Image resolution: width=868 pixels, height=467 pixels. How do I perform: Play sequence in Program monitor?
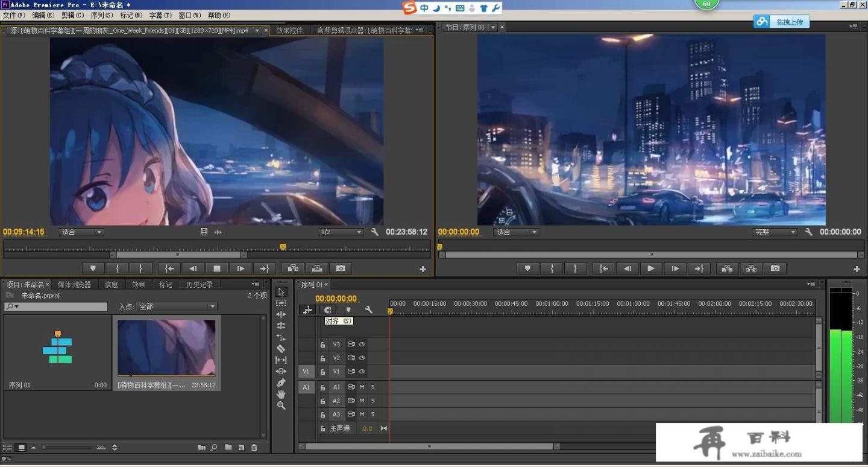coord(650,268)
